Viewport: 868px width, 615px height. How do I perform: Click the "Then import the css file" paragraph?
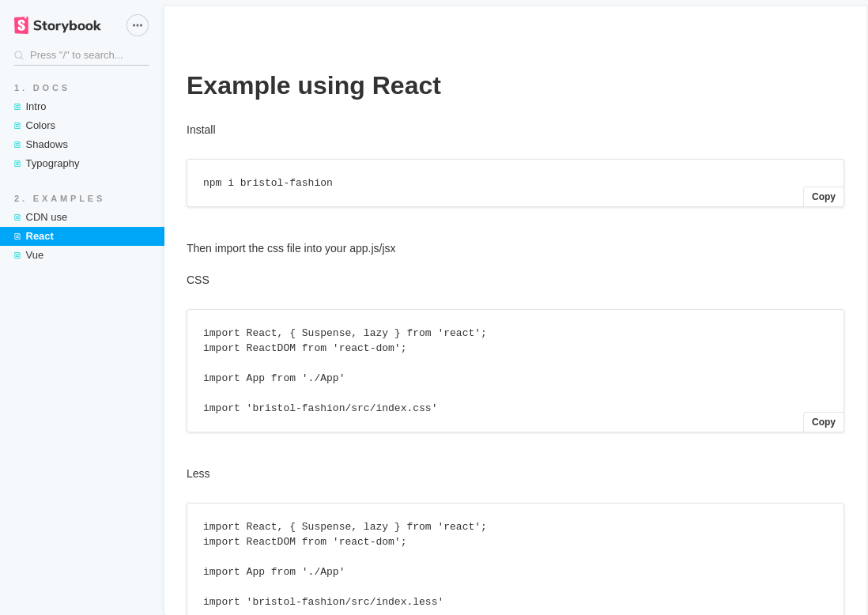(x=291, y=248)
